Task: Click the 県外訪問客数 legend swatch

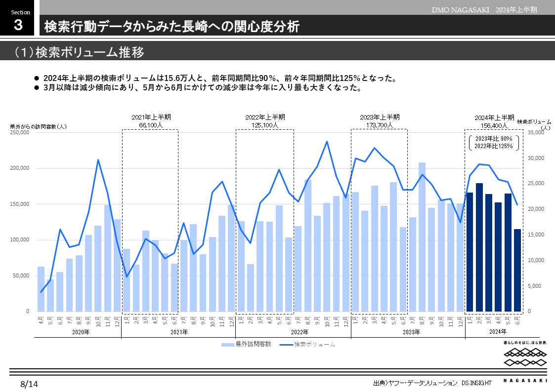Action: (228, 345)
